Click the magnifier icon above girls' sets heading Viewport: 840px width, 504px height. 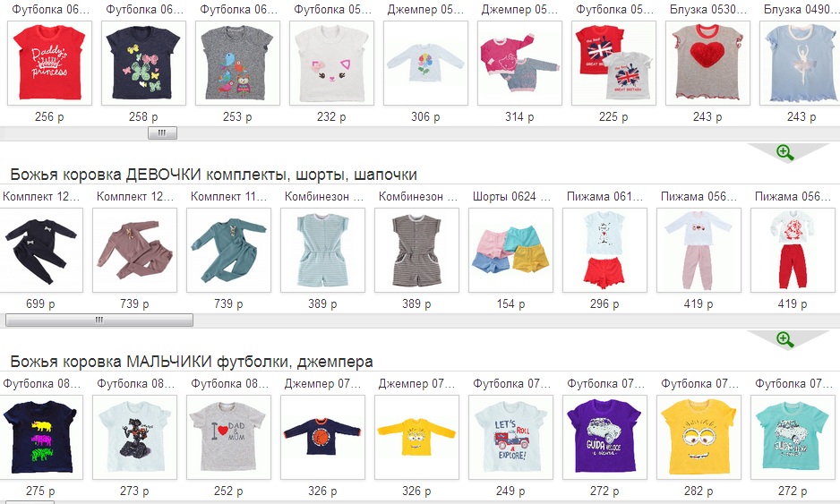(x=784, y=153)
